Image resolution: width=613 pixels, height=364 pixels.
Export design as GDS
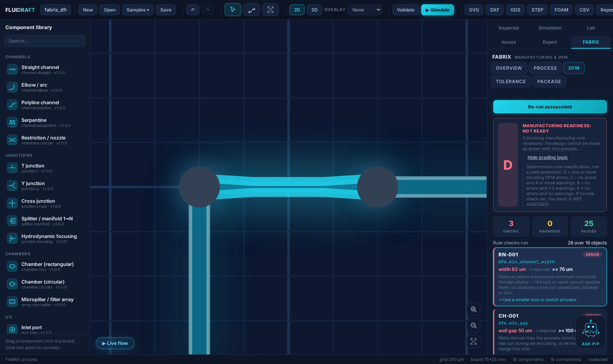click(x=515, y=10)
